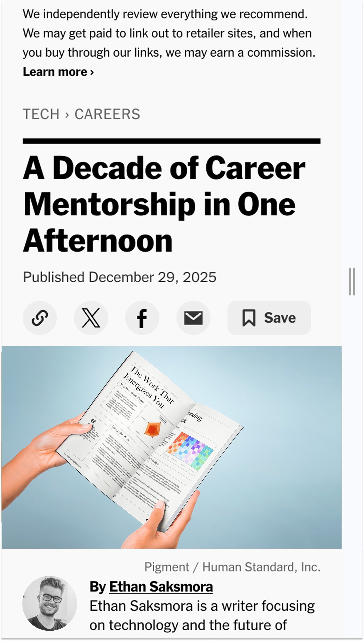Click the affiliate commission disclosure paragraph
The height and width of the screenshot is (641, 364).
(169, 33)
